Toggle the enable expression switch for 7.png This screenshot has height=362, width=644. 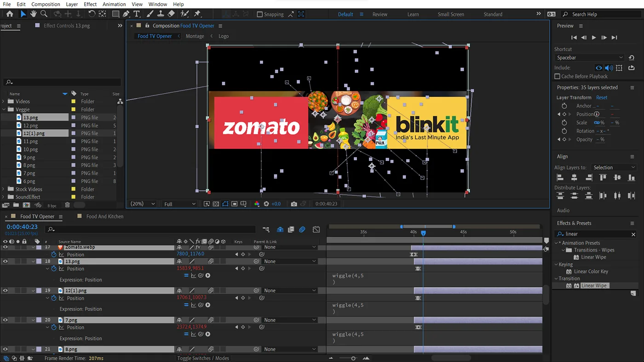pyautogui.click(x=186, y=334)
